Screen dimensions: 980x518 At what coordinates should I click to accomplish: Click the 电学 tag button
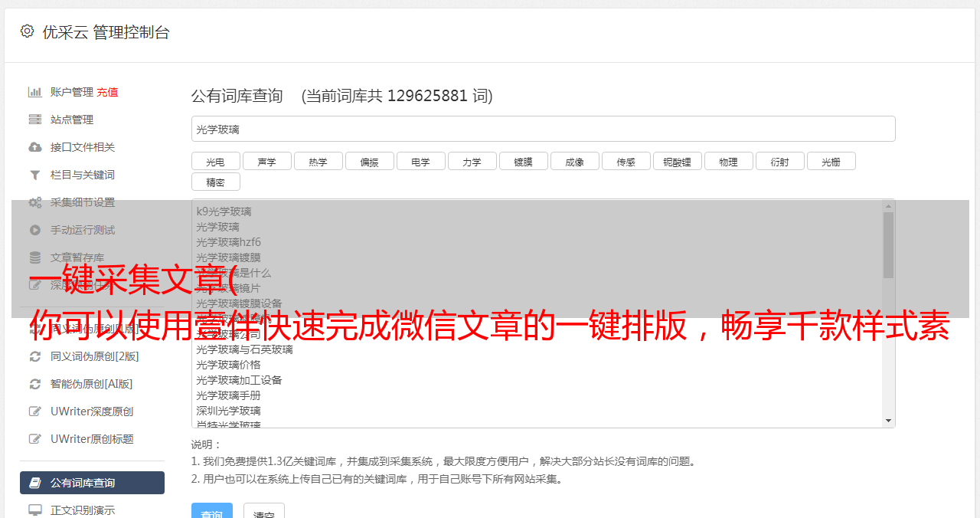(420, 161)
